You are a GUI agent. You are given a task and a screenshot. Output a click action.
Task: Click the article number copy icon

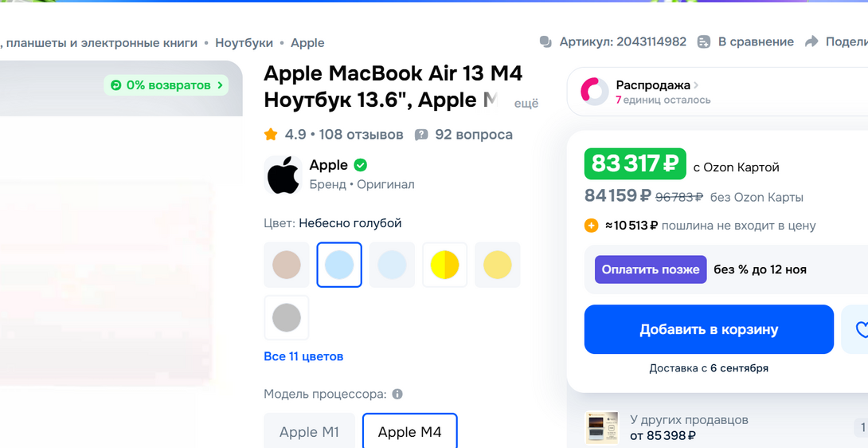(545, 42)
